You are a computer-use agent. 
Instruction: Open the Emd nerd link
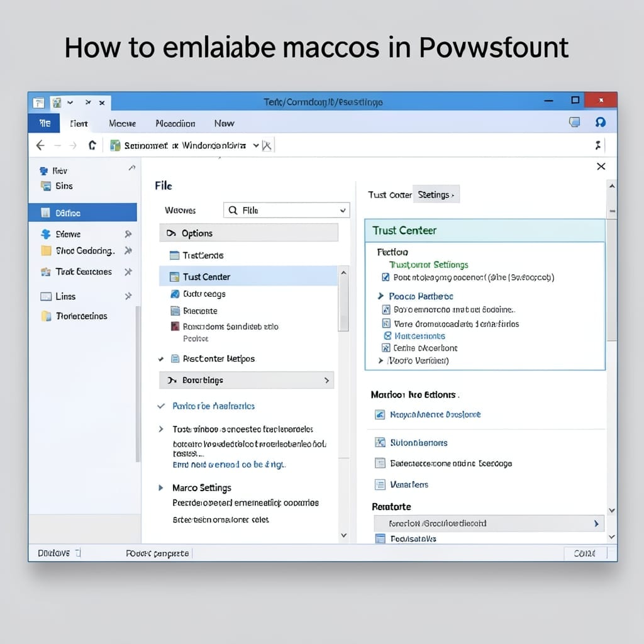229,465
